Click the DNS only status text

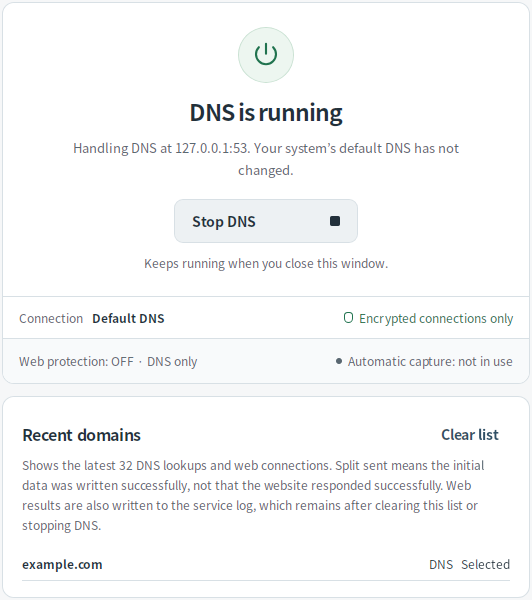(172, 361)
